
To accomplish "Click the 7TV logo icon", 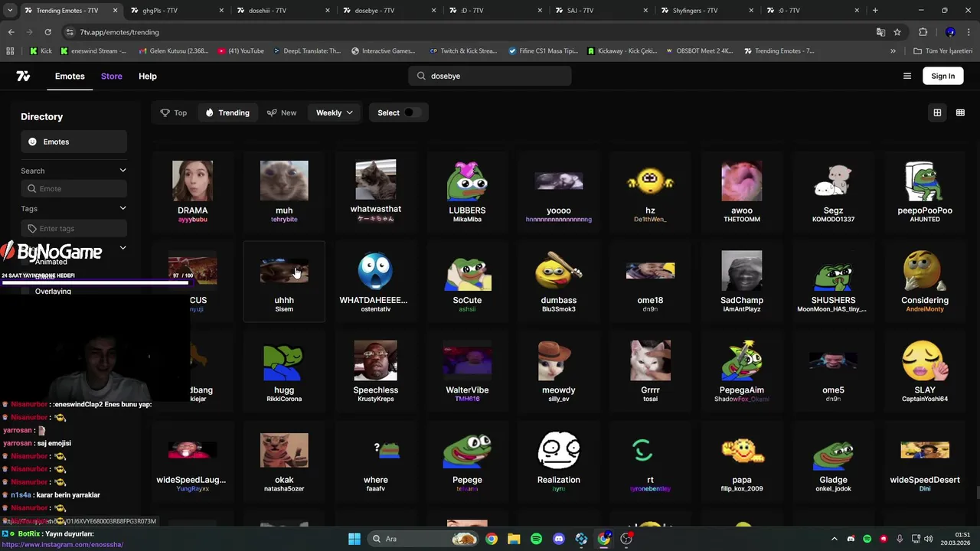I will tap(23, 76).
